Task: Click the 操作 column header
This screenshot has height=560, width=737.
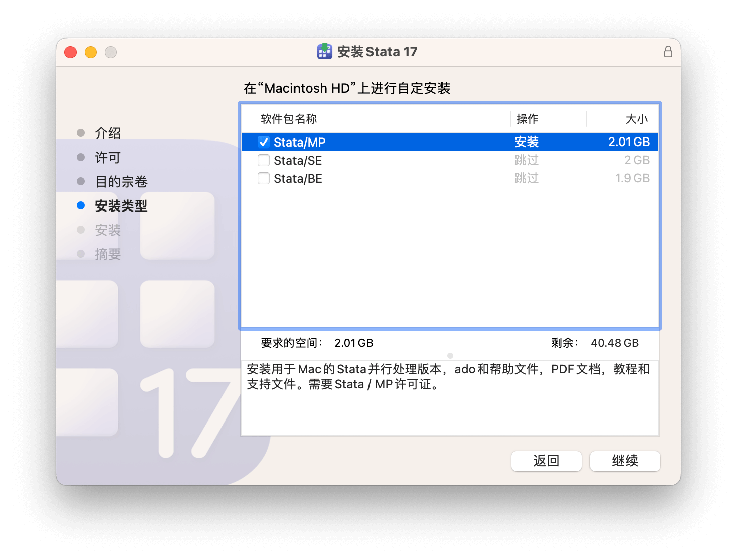Action: (x=527, y=119)
